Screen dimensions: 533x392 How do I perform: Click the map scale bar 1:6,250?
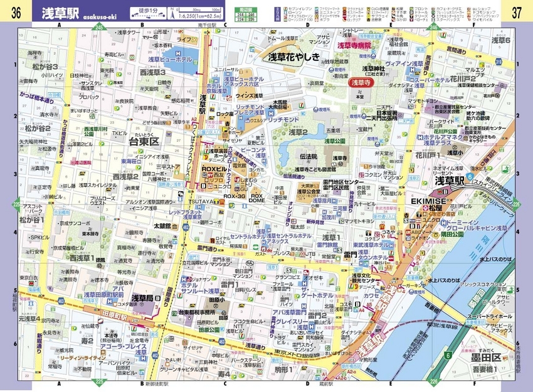click(x=200, y=13)
